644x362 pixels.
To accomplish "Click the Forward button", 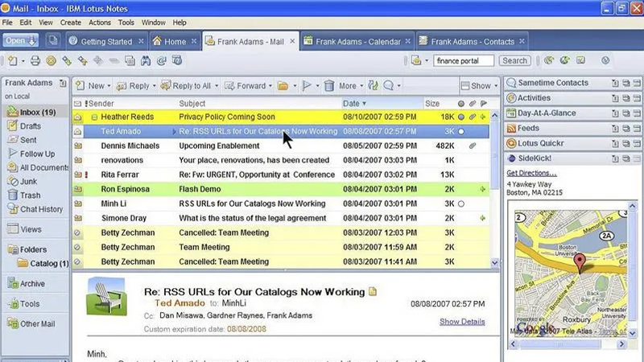I will (246, 86).
